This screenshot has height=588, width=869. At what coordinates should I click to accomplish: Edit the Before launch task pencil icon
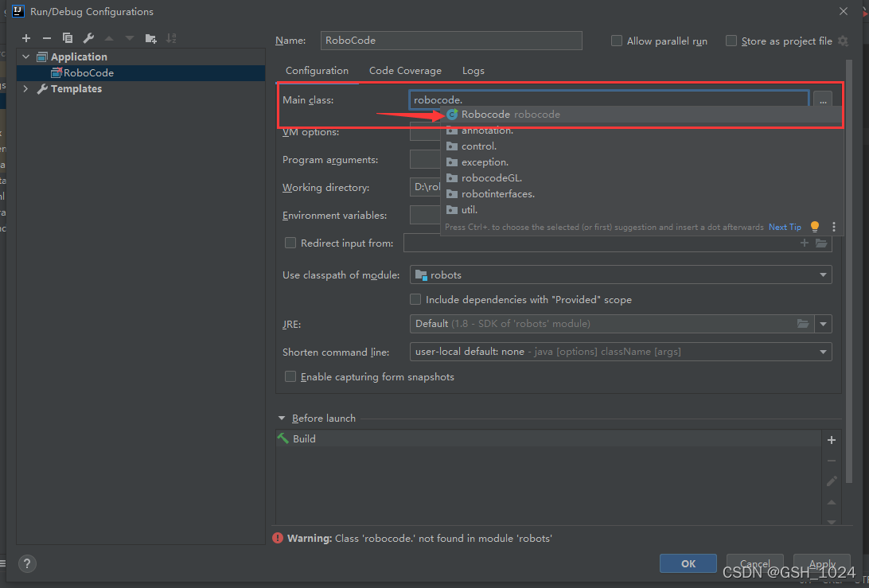(832, 481)
